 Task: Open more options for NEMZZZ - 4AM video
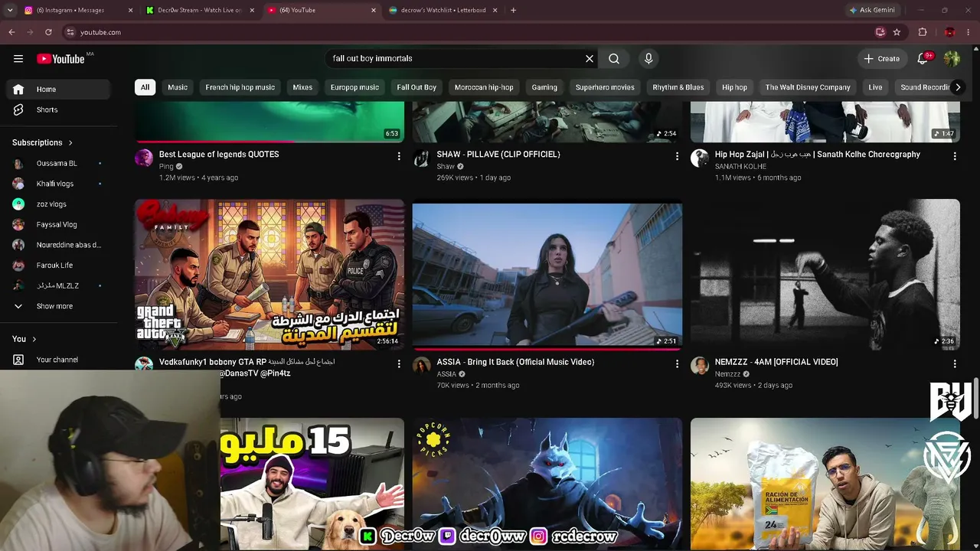pyautogui.click(x=955, y=364)
